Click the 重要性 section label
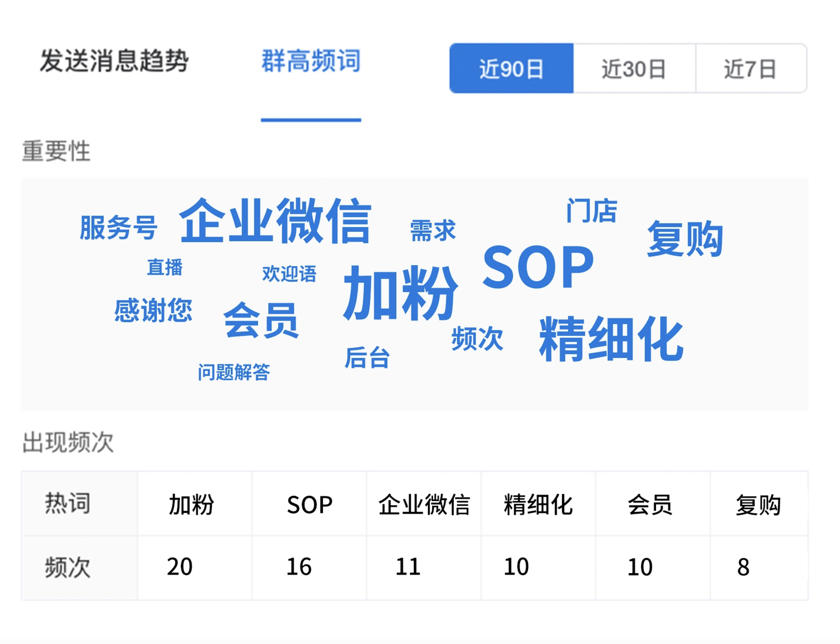 tap(56, 151)
